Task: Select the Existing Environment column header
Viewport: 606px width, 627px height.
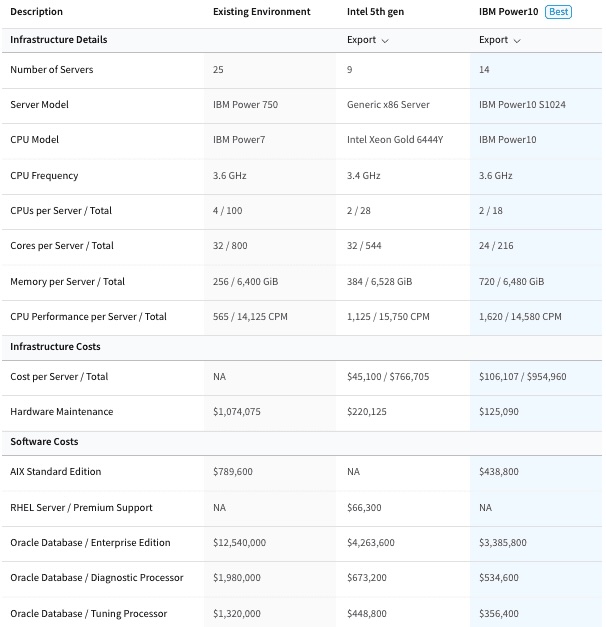Action: point(262,12)
